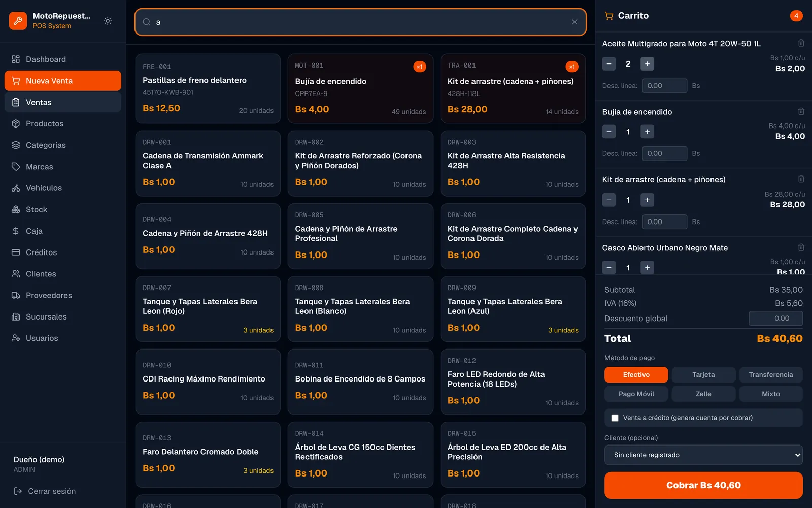Navigate to Marcas
Image resolution: width=812 pixels, height=508 pixels.
[x=63, y=167]
